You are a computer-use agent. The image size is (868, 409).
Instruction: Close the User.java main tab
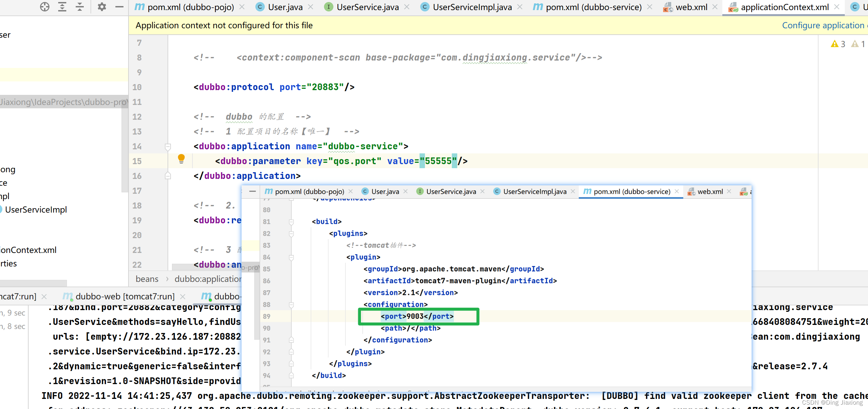(311, 7)
